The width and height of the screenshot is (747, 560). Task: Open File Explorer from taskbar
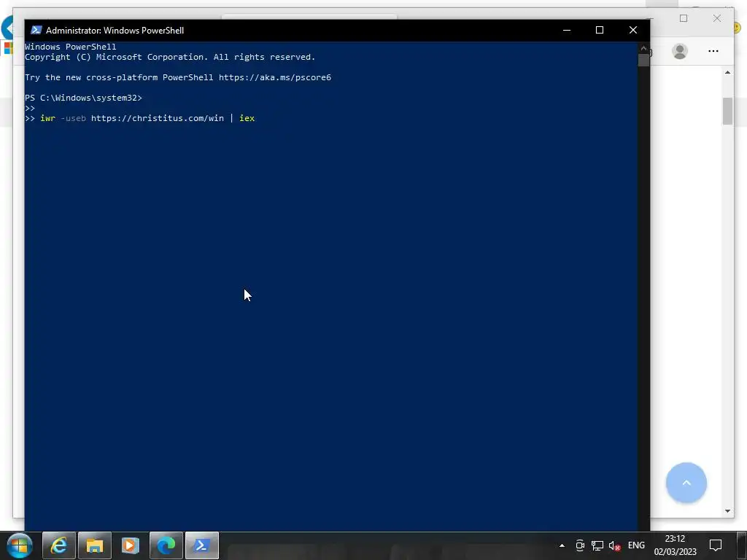click(x=95, y=545)
